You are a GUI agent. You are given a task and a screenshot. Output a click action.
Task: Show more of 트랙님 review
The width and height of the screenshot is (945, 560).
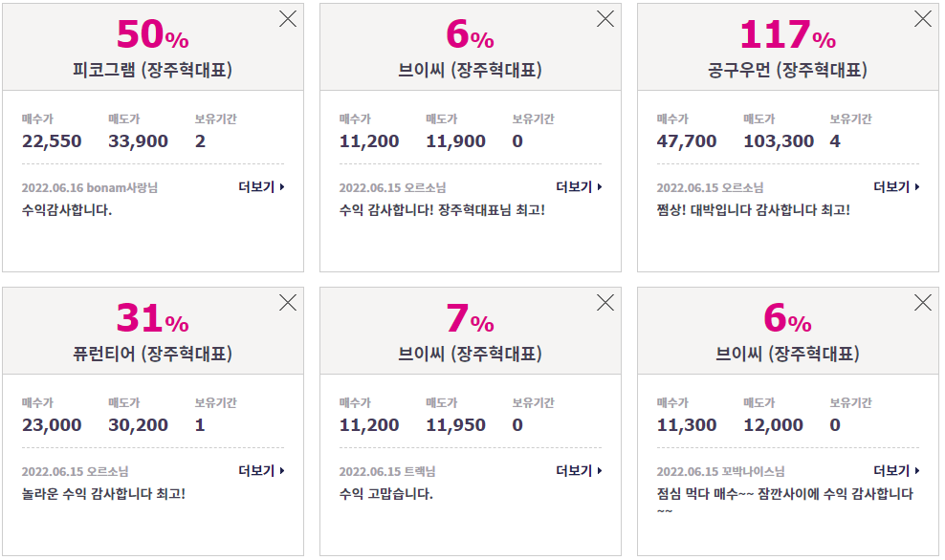pos(580,471)
